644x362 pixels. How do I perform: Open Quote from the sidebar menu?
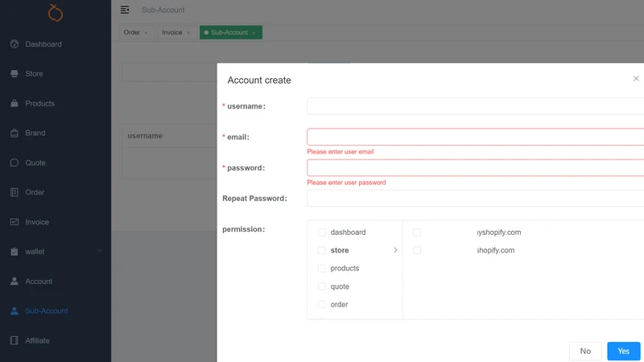35,163
